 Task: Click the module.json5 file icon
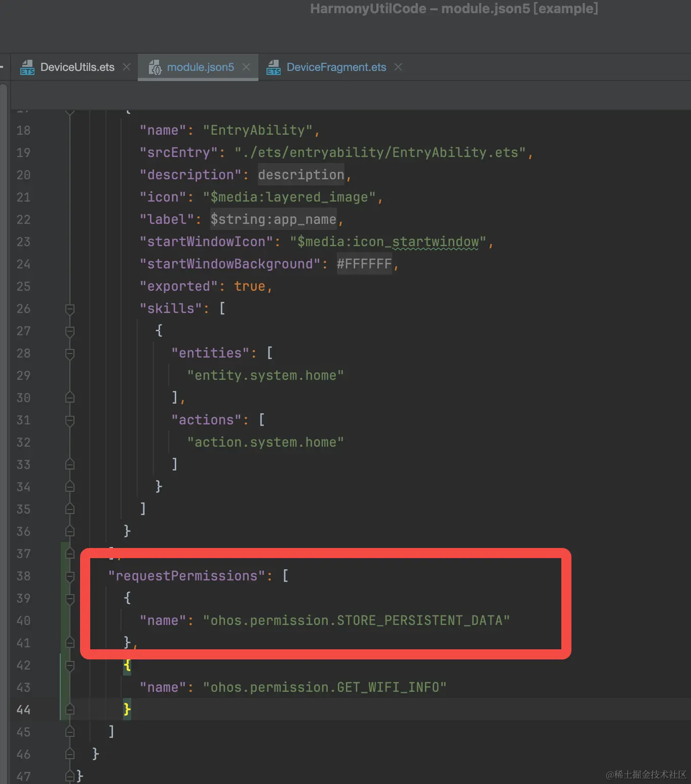[155, 67]
